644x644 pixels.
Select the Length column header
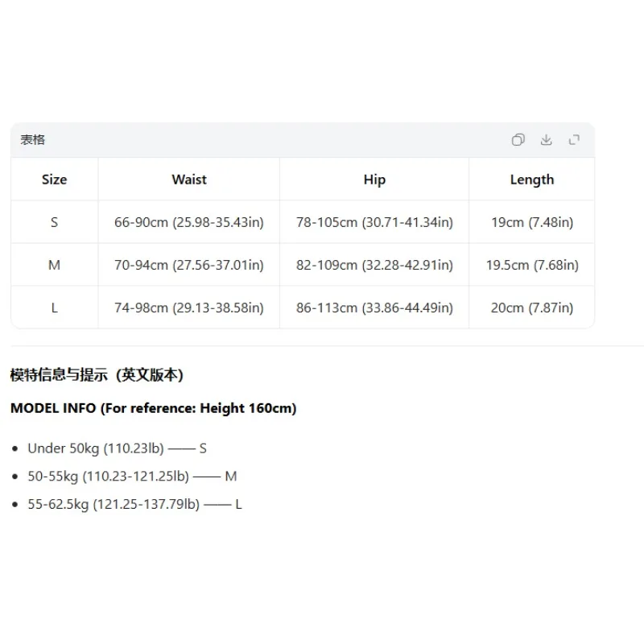pyautogui.click(x=532, y=180)
